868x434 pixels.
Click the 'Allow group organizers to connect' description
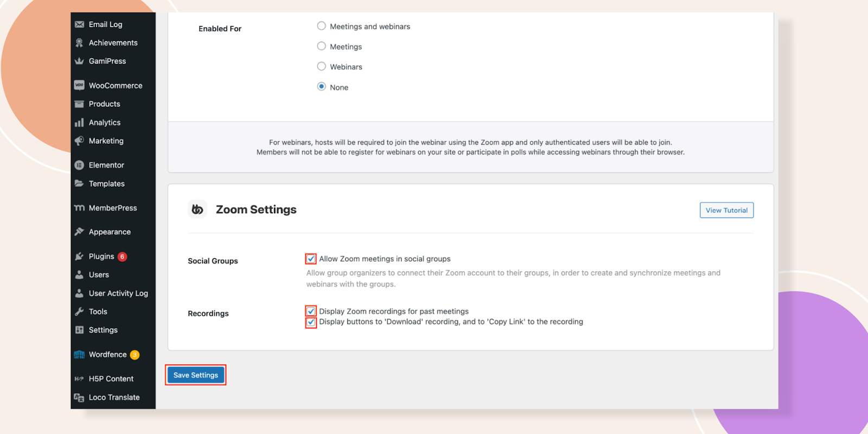coord(513,278)
